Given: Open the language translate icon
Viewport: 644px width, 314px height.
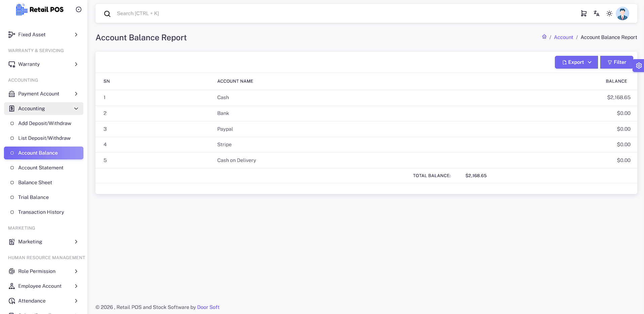Looking at the screenshot, I should coord(597,13).
